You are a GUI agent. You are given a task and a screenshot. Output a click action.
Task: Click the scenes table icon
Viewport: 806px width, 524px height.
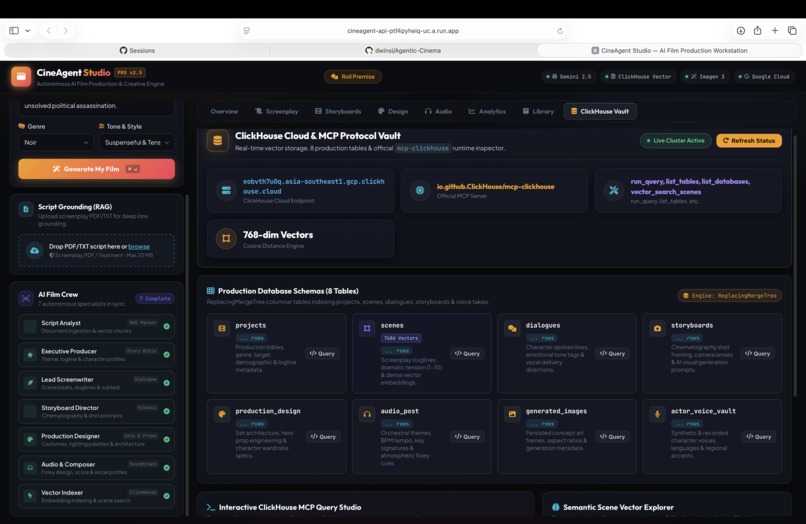pos(367,328)
